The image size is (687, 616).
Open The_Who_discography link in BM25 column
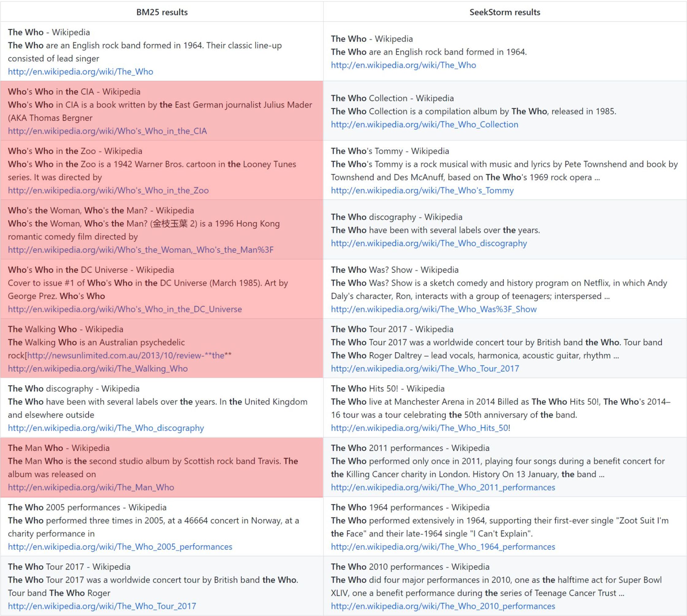pyautogui.click(x=106, y=428)
